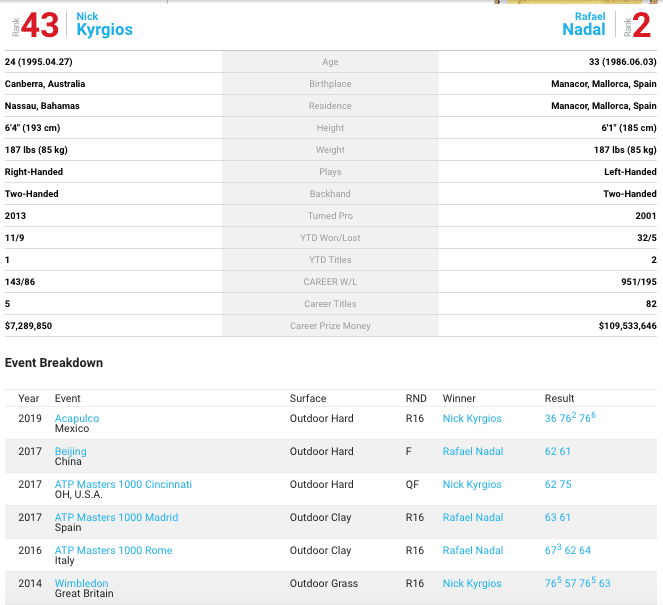Select Nadal turned pro year 2001

click(646, 216)
